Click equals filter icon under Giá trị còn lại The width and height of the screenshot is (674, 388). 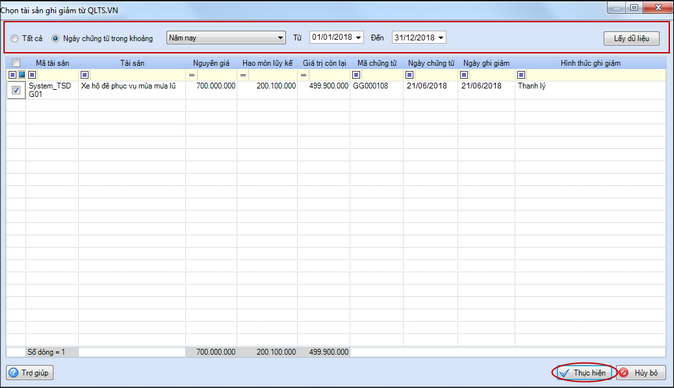303,75
